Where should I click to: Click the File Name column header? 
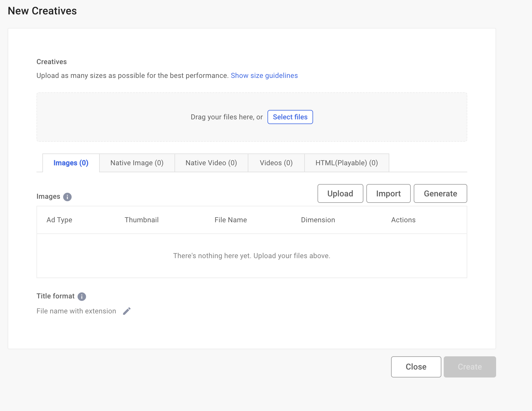pyautogui.click(x=231, y=220)
